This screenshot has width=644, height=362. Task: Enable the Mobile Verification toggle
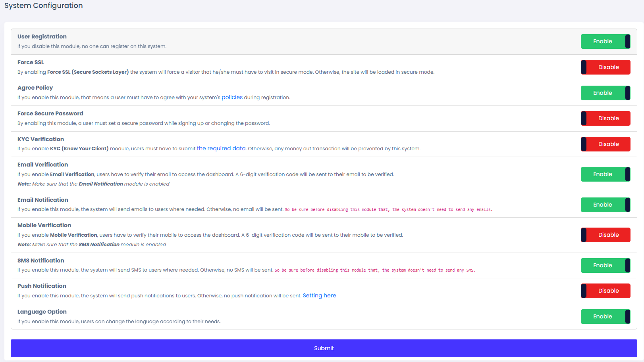(x=605, y=235)
